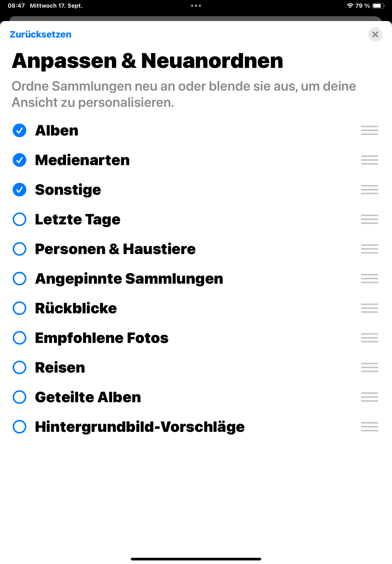Tap the drag handle beside Sonstige
The height and width of the screenshot is (564, 392).
369,190
